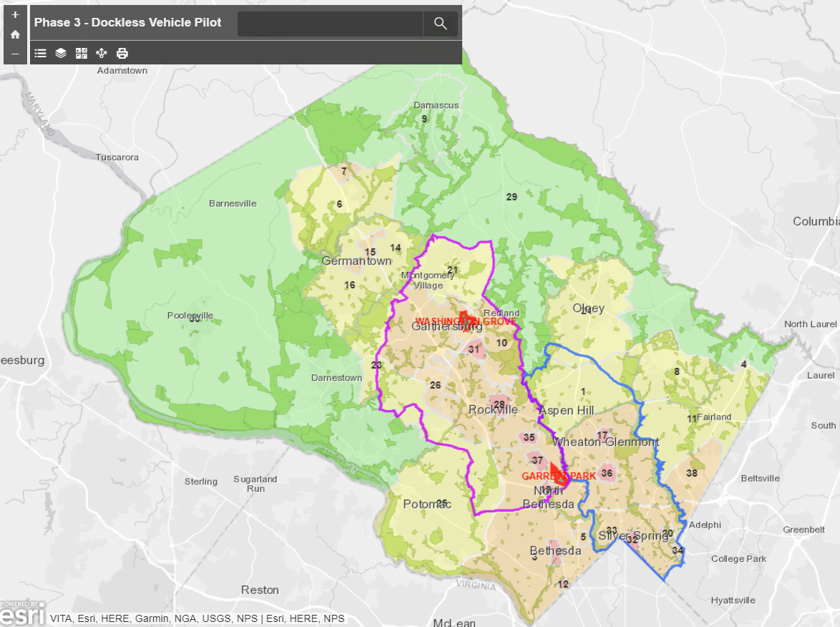Click zone 36 pink area
Image resolution: width=840 pixels, height=627 pixels.
tap(607, 472)
